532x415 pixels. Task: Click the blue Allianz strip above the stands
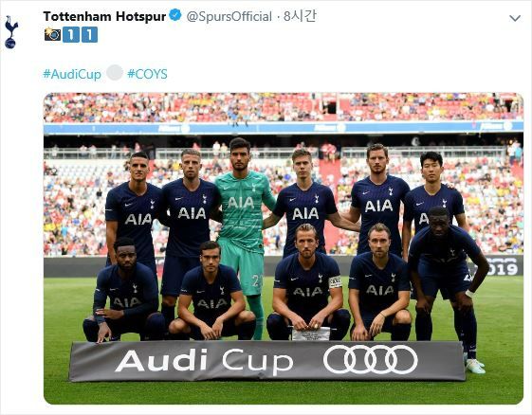coord(284,128)
